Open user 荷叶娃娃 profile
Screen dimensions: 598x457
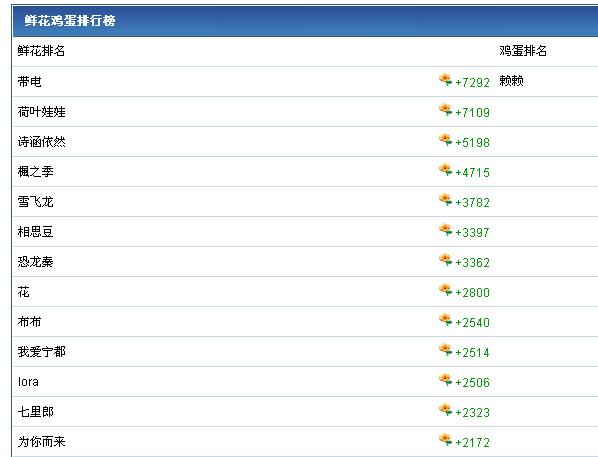point(42,112)
